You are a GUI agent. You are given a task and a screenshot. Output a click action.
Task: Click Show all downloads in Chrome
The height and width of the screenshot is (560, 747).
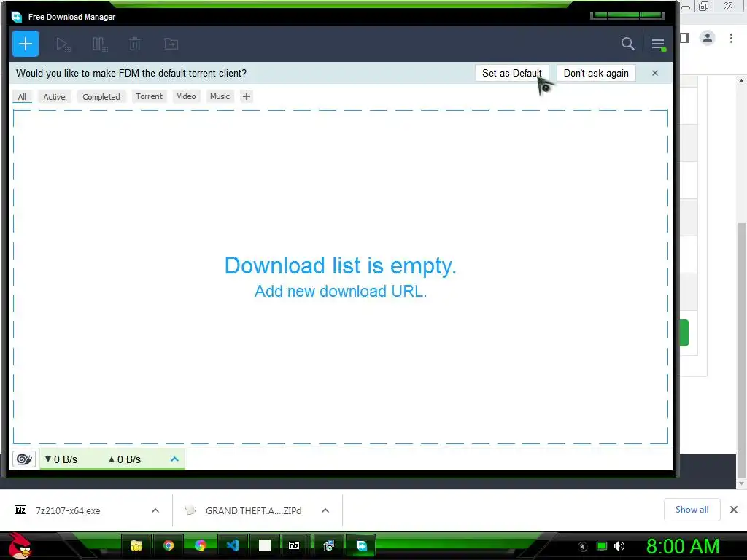point(692,510)
